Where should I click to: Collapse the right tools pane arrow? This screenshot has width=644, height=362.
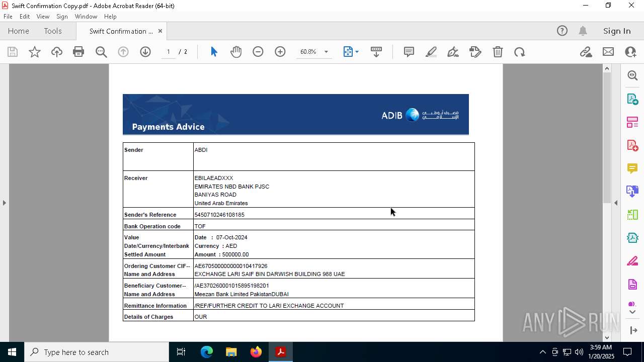[616, 203]
